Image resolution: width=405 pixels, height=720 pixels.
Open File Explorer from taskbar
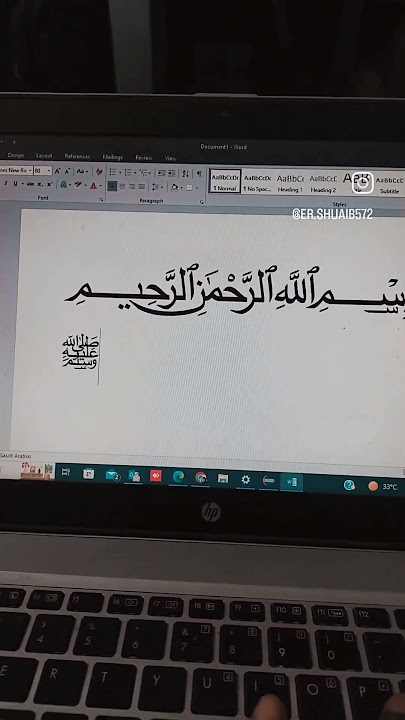tap(223, 479)
